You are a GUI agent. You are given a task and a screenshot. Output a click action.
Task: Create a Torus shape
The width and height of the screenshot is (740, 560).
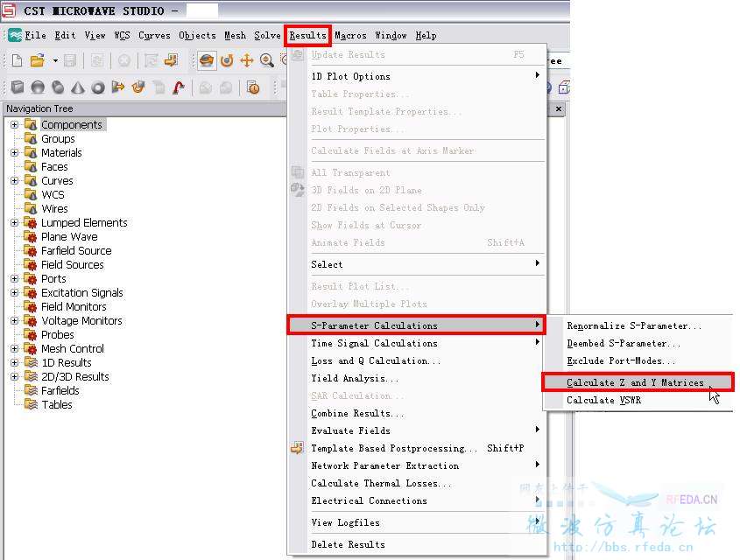98,87
